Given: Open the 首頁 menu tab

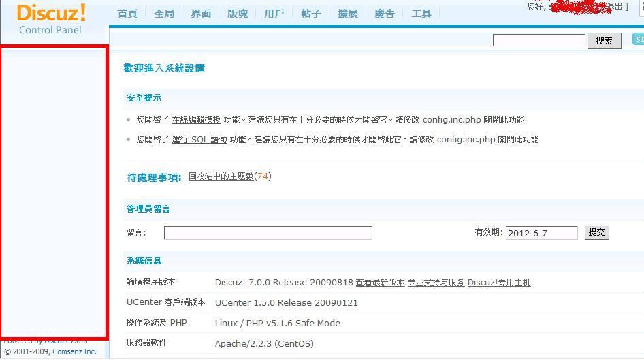Looking at the screenshot, I should [127, 14].
